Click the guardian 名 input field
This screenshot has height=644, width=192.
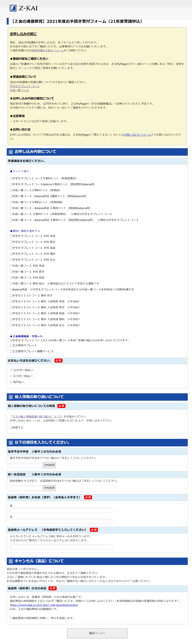pos(61,521)
